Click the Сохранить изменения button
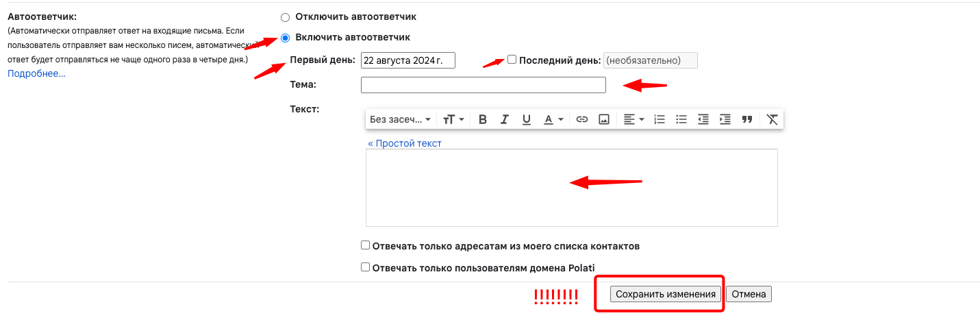 pyautogui.click(x=666, y=294)
